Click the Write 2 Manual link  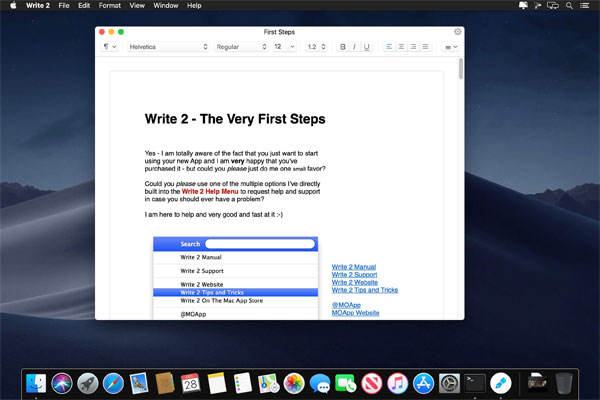tap(354, 267)
